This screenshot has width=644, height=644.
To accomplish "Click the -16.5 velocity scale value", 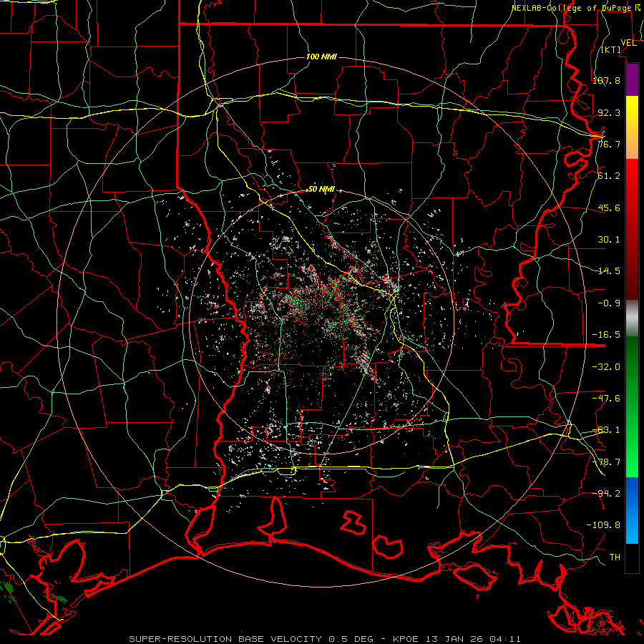I will click(x=606, y=335).
